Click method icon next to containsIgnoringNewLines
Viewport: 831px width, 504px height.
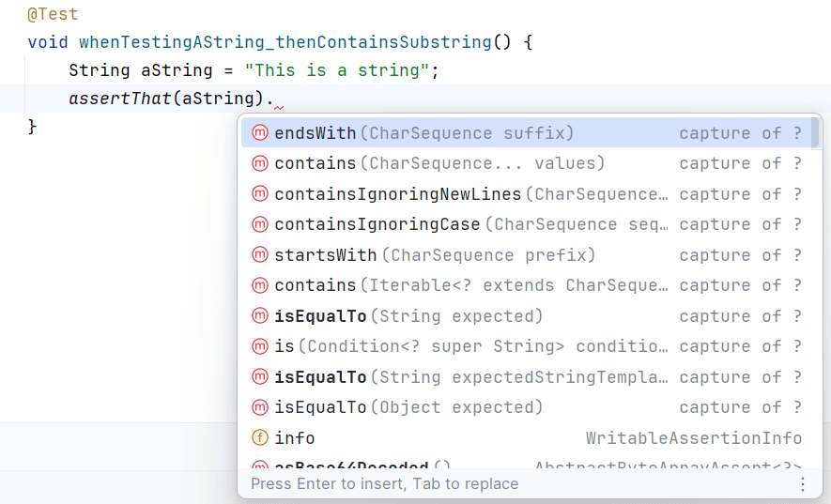(260, 194)
